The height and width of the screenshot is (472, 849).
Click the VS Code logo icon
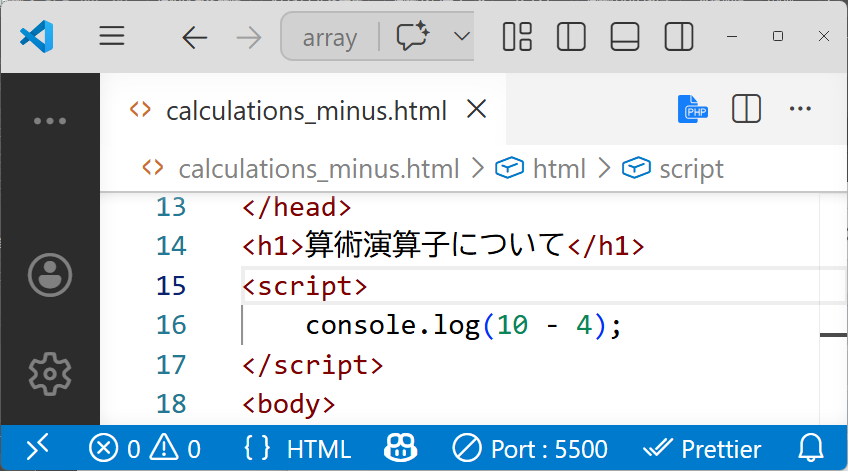pos(36,37)
